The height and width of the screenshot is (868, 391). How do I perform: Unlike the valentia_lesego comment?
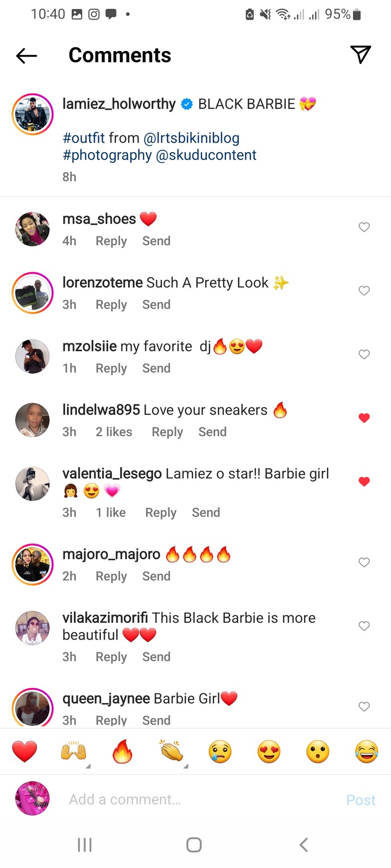click(x=364, y=481)
